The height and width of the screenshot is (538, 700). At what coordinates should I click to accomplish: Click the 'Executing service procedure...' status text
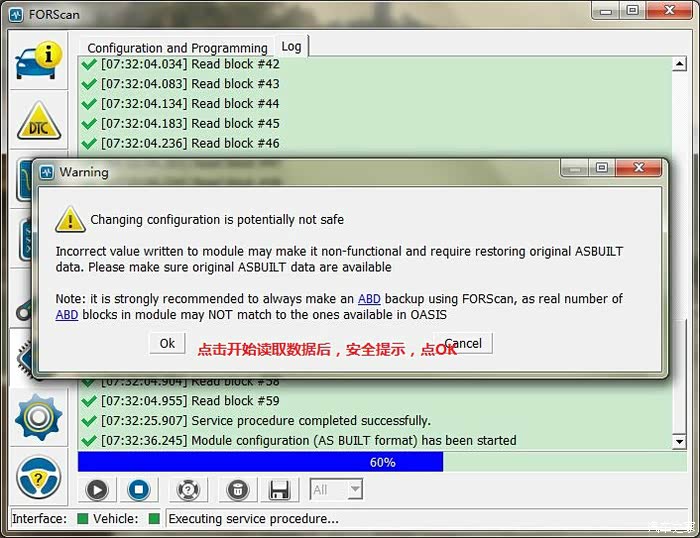[254, 519]
